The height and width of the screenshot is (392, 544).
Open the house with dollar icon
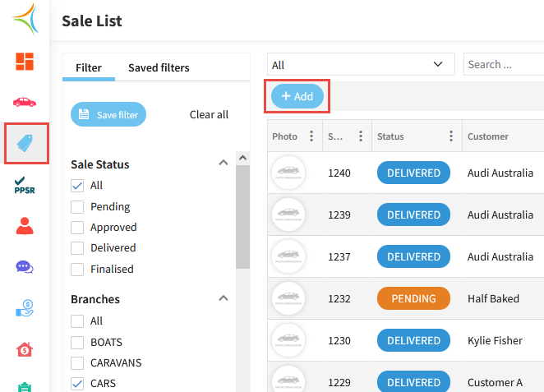pyautogui.click(x=25, y=349)
